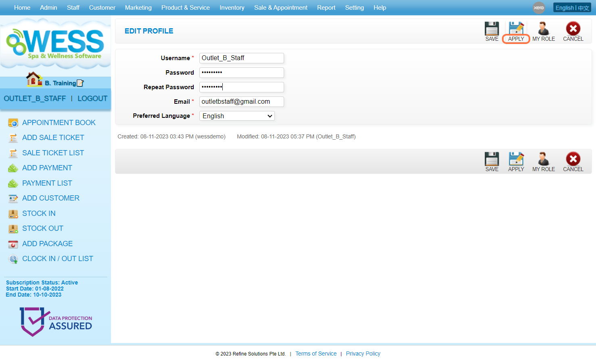Viewport: 596px width, 364px height.
Task: Click the Username input field
Action: tap(241, 58)
